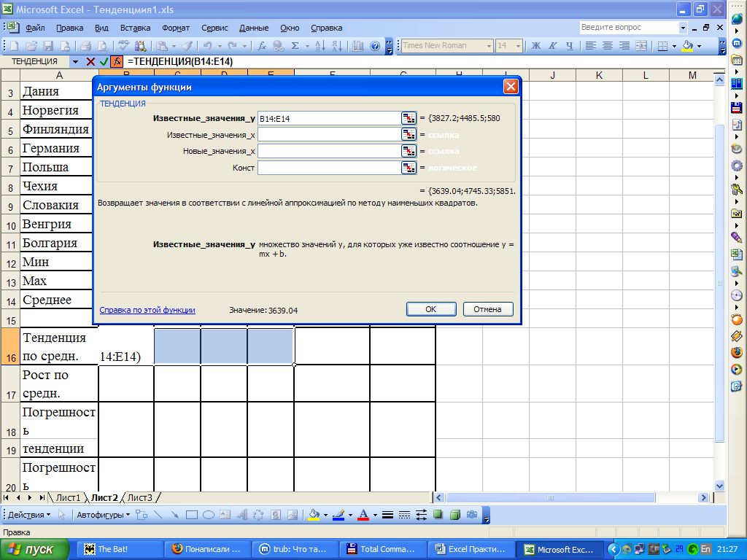Click the Line Style icon

click(387, 515)
